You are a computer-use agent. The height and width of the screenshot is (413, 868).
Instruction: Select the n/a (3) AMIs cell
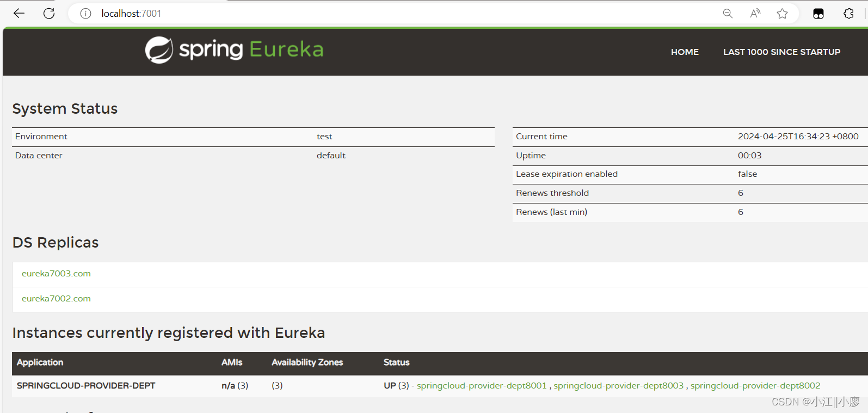coord(235,386)
